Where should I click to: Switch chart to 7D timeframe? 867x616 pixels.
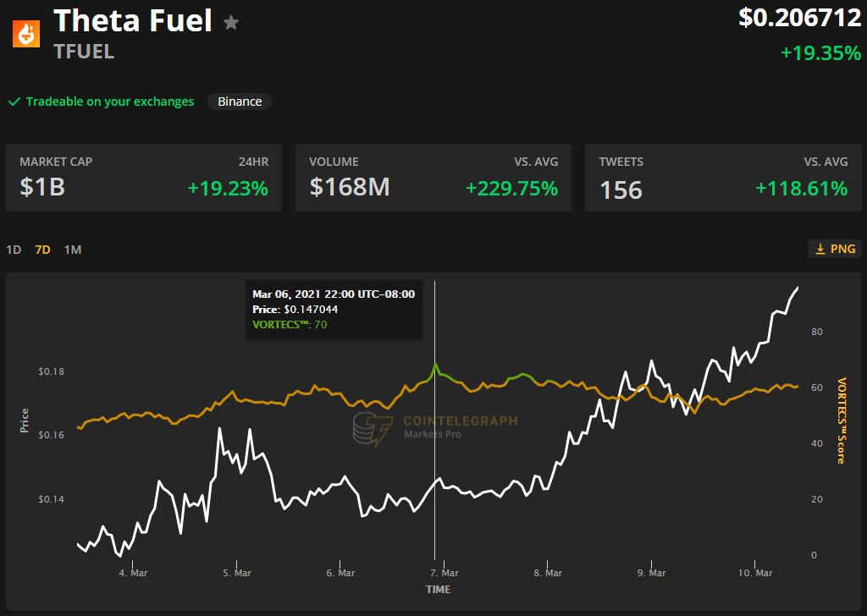pyautogui.click(x=42, y=250)
